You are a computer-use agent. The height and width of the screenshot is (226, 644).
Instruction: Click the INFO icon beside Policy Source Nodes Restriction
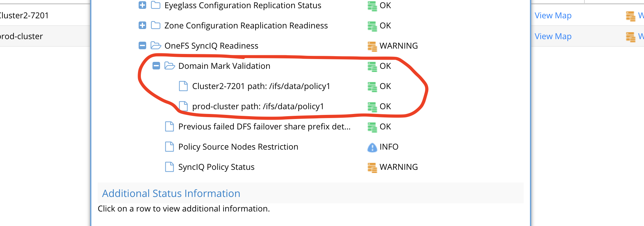pos(372,146)
